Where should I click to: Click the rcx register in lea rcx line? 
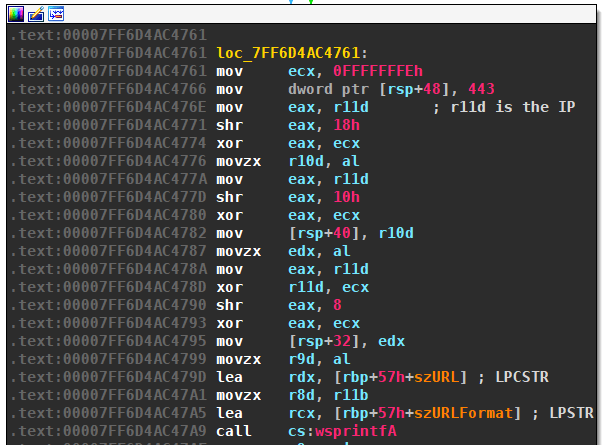pos(302,413)
